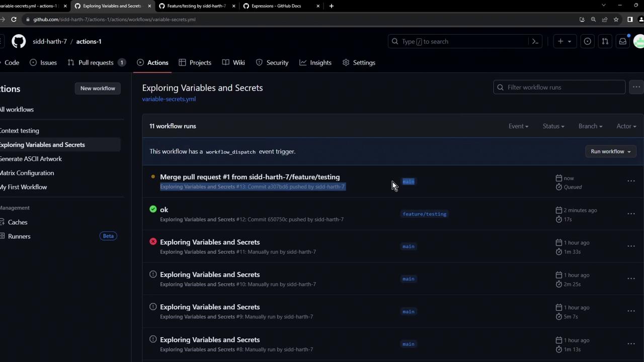Open kebab menu for queued merge run
The height and width of the screenshot is (362, 644).
(x=631, y=181)
